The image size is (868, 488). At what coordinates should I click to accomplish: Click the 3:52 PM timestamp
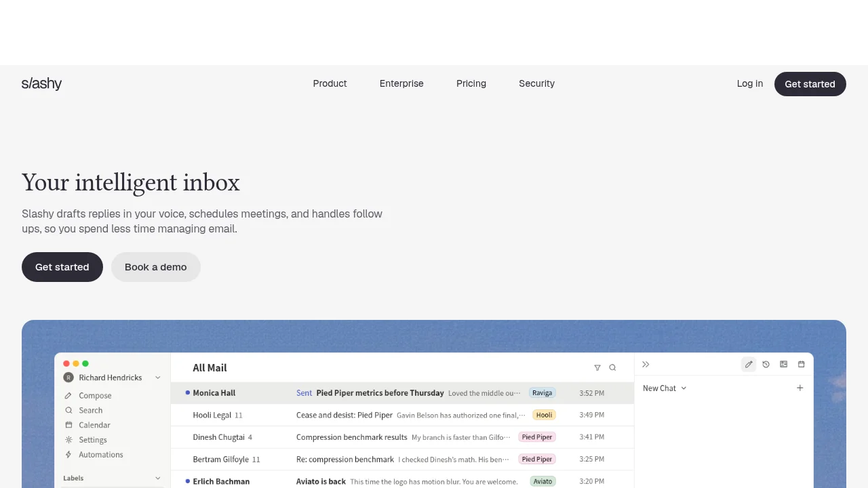[x=592, y=393]
